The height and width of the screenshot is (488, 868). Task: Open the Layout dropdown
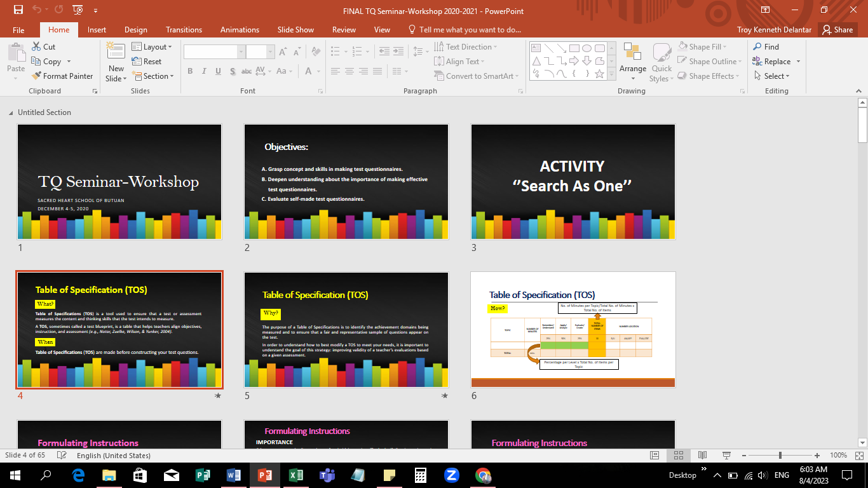pyautogui.click(x=154, y=47)
